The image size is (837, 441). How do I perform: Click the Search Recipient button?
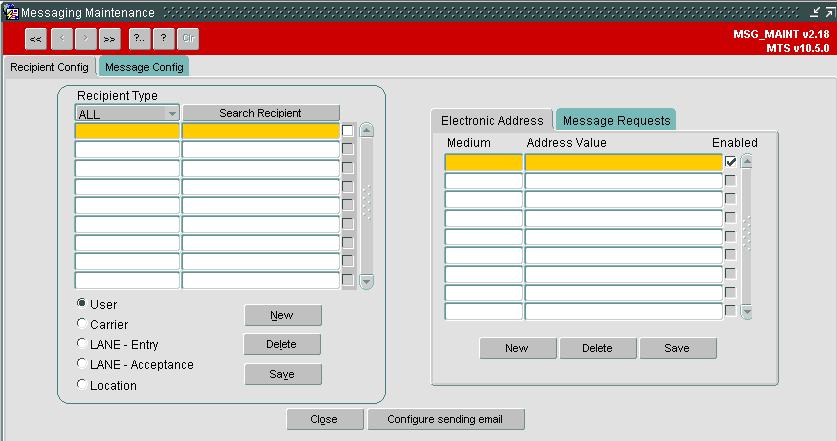click(x=260, y=113)
